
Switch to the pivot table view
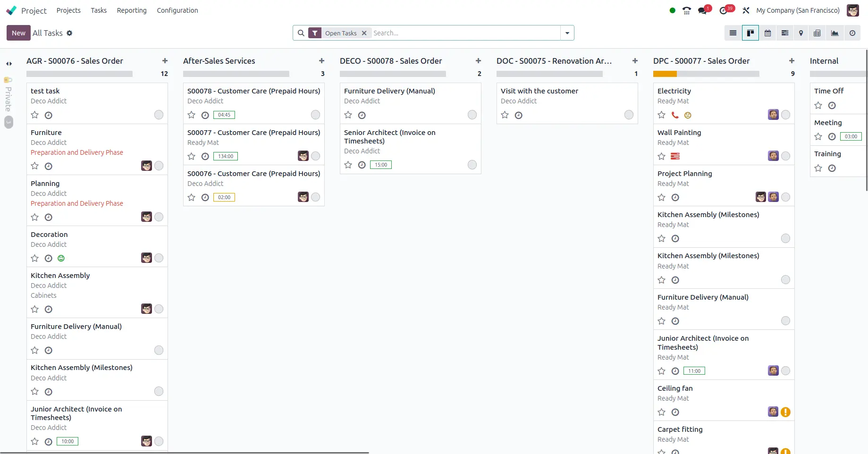pos(817,33)
